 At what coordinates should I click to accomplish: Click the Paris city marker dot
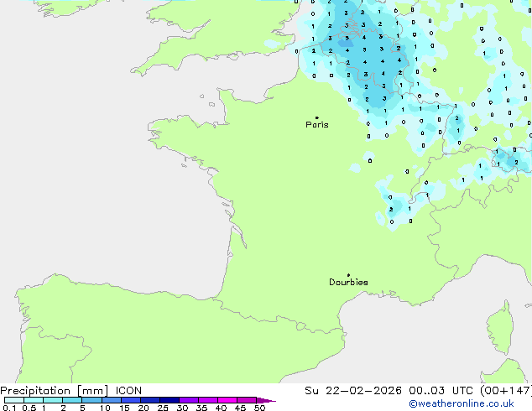[x=317, y=117]
